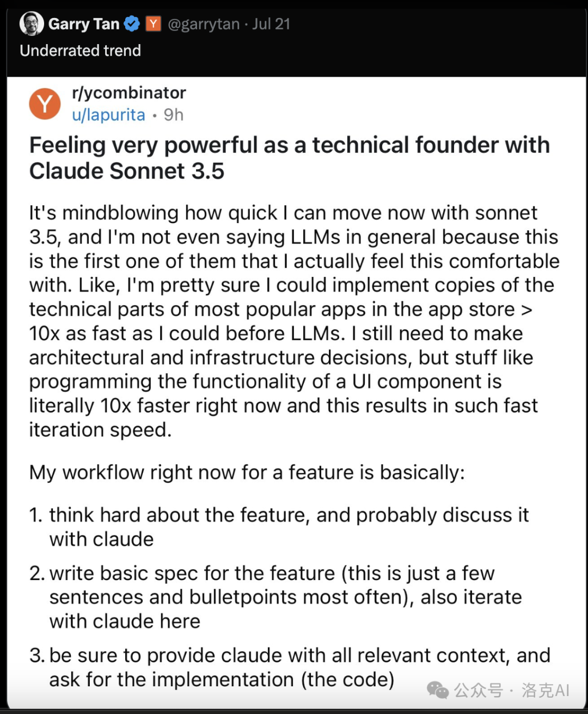Click the "洛克AI" watermark text
This screenshot has height=714, width=588.
546,690
